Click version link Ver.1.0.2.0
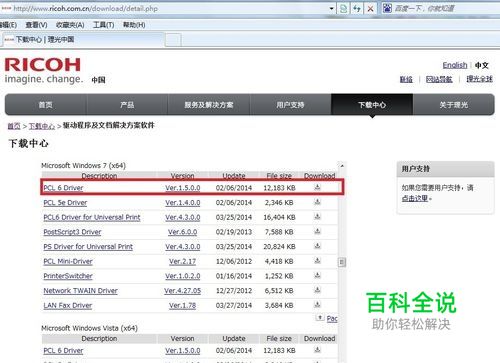 pos(183,276)
